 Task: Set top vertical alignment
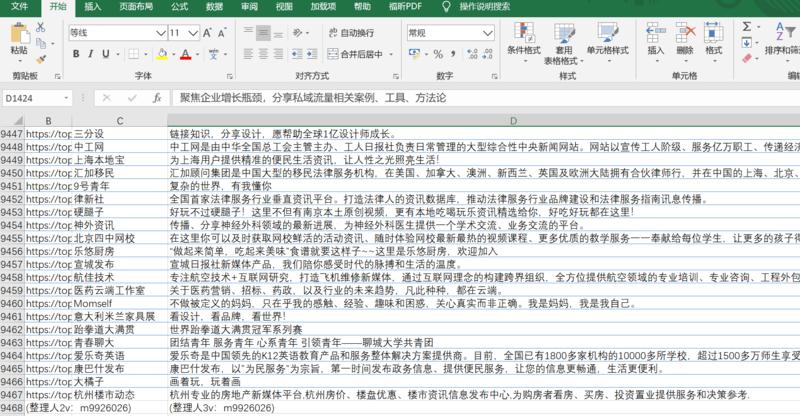click(248, 33)
